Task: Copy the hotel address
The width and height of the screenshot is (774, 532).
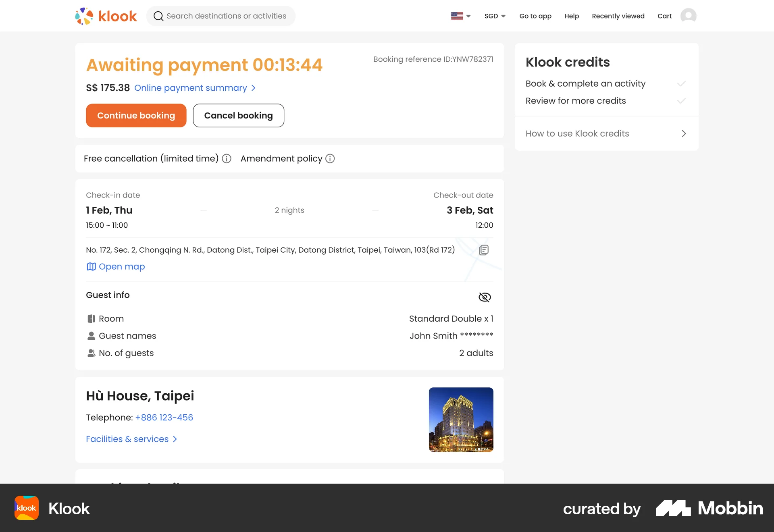Action: point(484,250)
